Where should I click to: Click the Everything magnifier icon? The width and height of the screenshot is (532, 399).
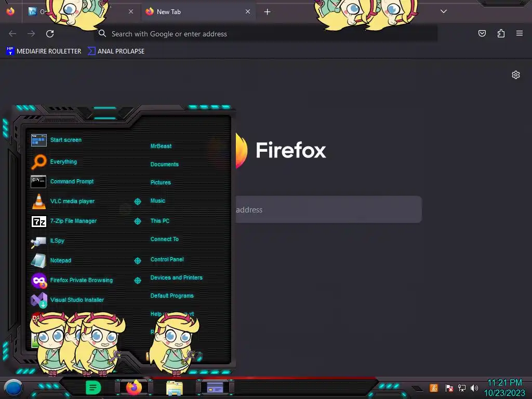click(38, 162)
